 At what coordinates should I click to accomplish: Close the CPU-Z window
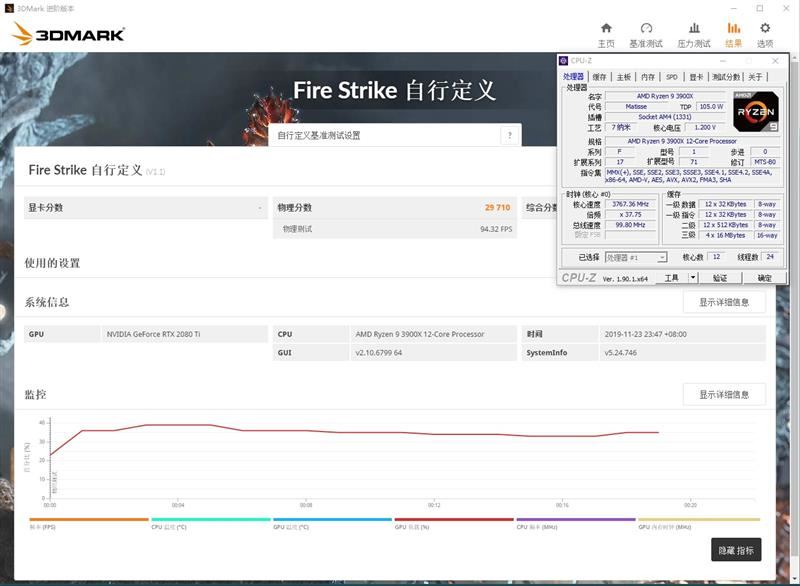775,61
